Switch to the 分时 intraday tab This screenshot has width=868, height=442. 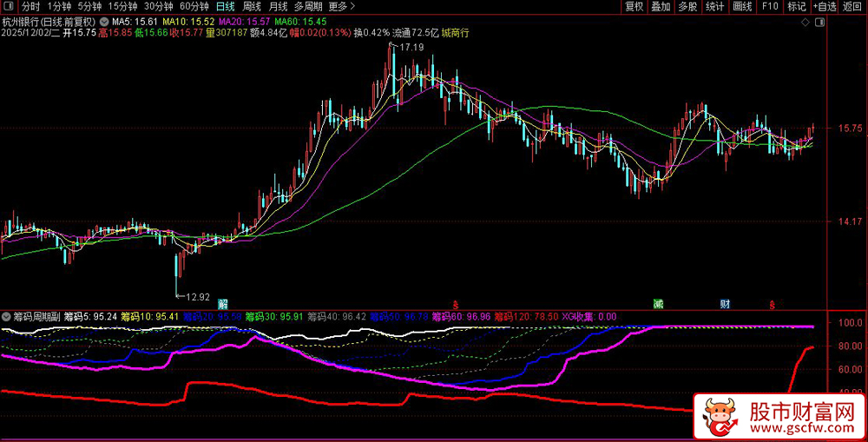[30, 7]
